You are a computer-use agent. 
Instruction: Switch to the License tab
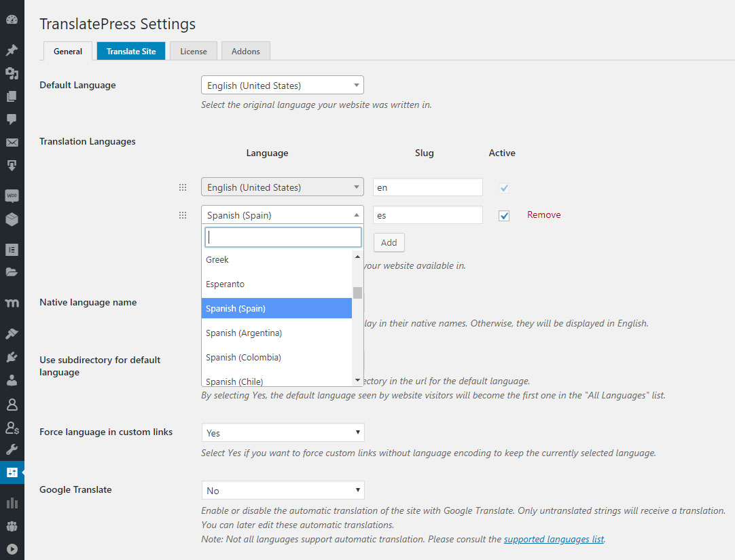pos(193,50)
